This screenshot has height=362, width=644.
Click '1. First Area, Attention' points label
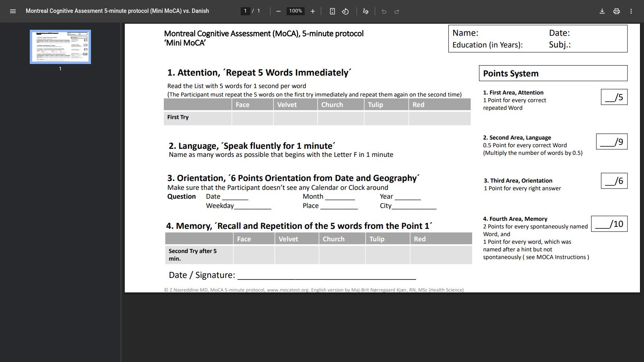[x=513, y=93]
